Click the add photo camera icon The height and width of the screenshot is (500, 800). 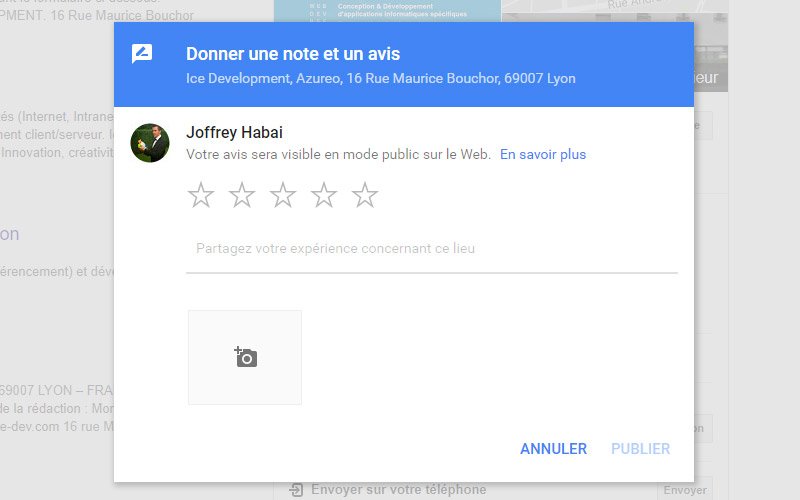pos(245,357)
